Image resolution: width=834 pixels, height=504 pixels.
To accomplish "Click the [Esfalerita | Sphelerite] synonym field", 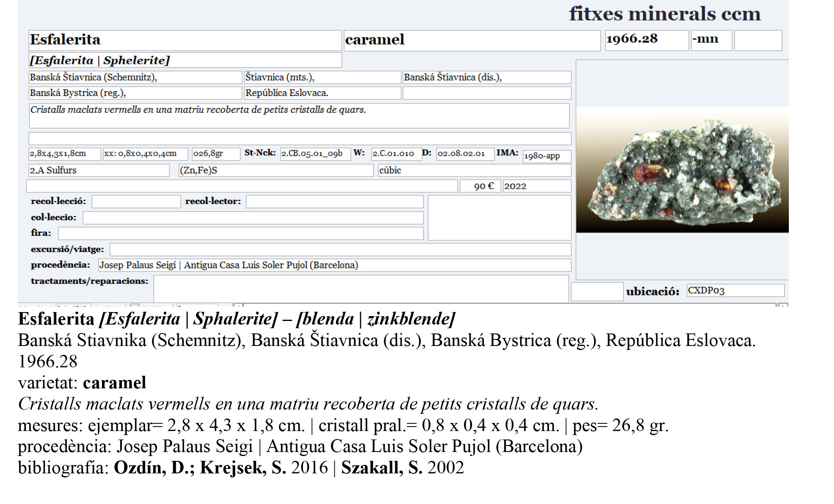I will [x=185, y=60].
